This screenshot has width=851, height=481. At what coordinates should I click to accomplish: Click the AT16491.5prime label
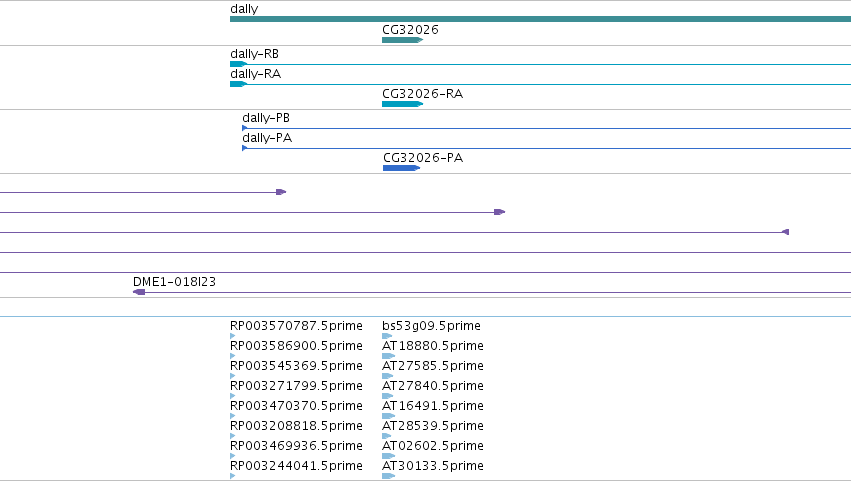click(x=433, y=406)
